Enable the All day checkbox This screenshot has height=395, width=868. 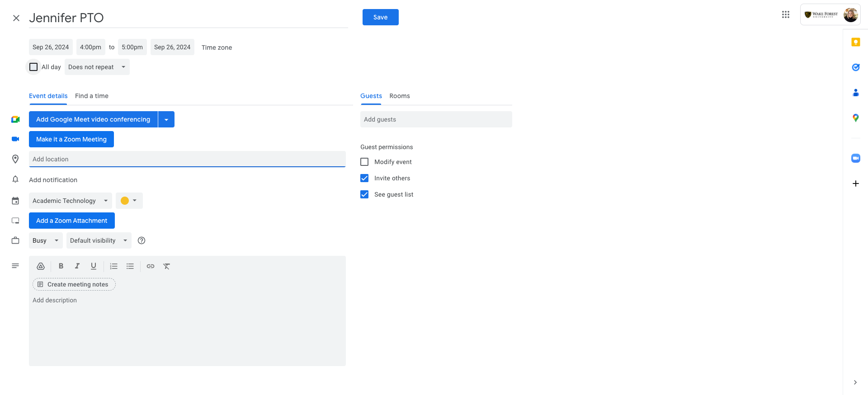click(x=33, y=67)
